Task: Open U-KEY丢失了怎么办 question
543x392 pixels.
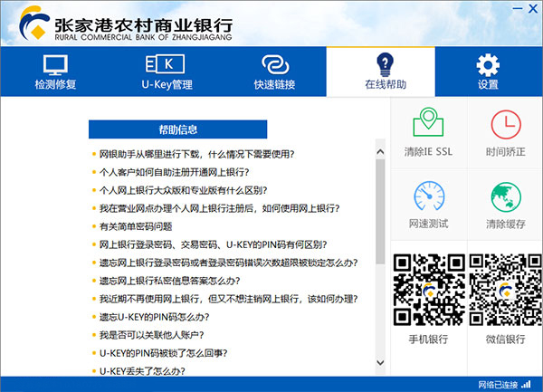Action: [x=142, y=371]
